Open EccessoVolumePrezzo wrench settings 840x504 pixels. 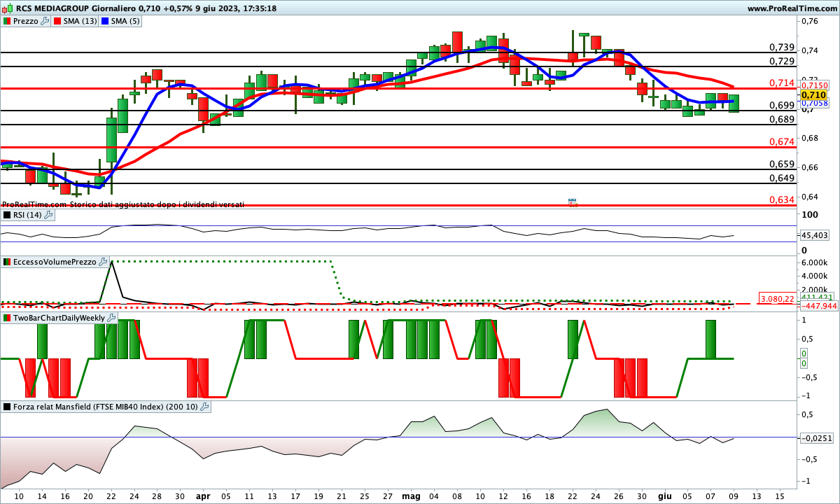pyautogui.click(x=104, y=262)
